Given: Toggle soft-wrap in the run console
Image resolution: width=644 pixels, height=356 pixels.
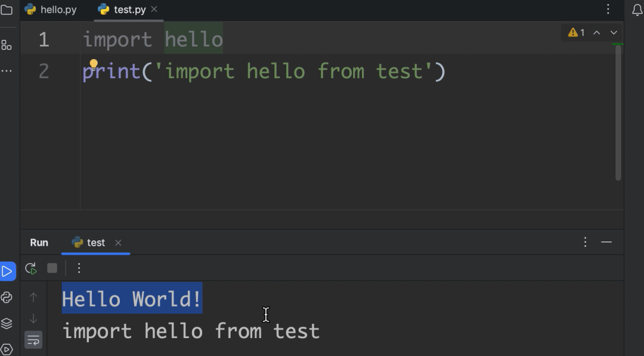Looking at the screenshot, I should 33,340.
